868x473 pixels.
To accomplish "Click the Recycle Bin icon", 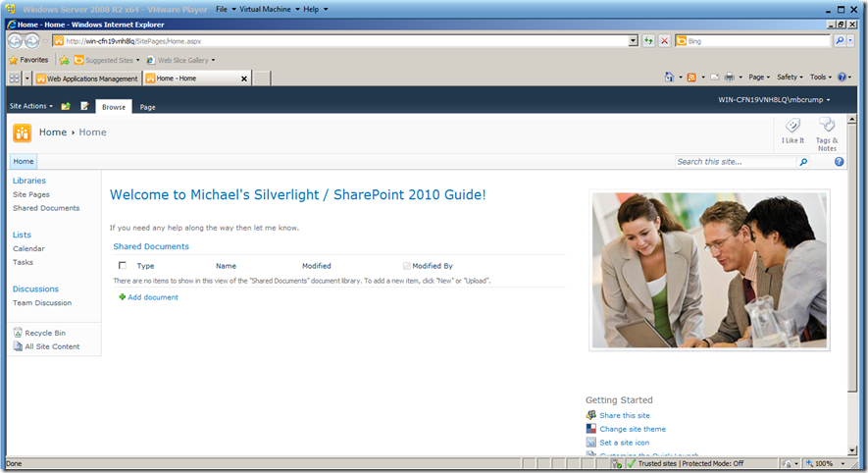I will pyautogui.click(x=18, y=333).
